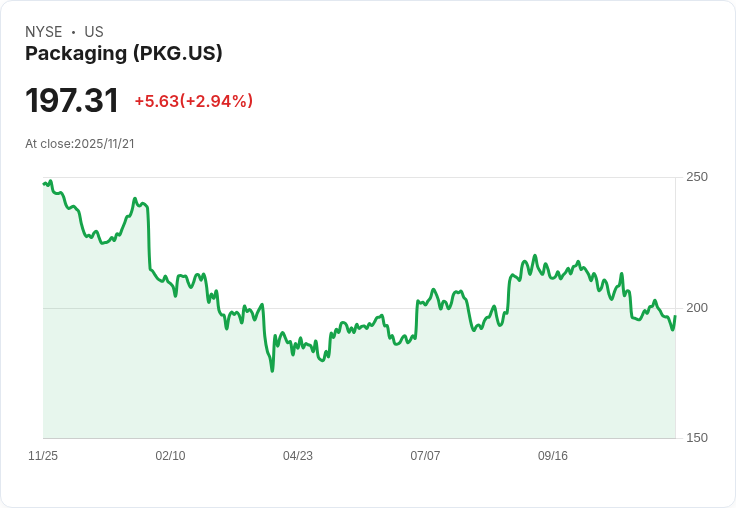This screenshot has width=736, height=508.
Task: Select the 07/07 date on the x-axis
Action: pos(425,456)
